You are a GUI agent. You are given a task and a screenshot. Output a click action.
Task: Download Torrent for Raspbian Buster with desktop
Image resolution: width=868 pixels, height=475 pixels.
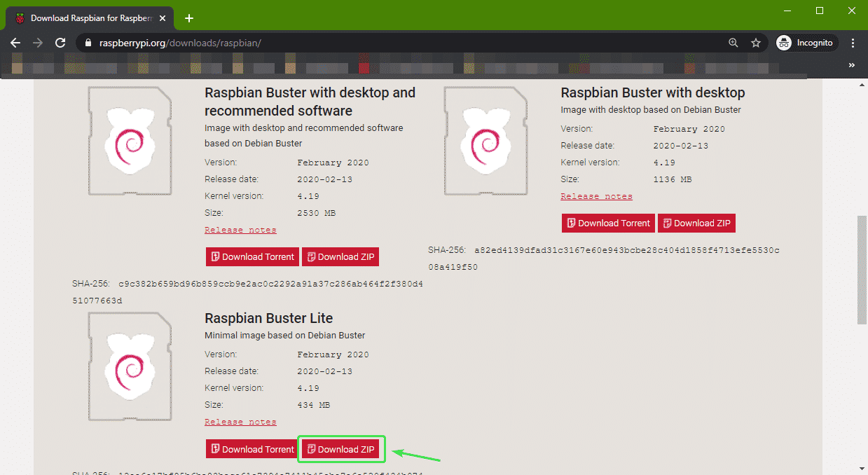click(608, 223)
